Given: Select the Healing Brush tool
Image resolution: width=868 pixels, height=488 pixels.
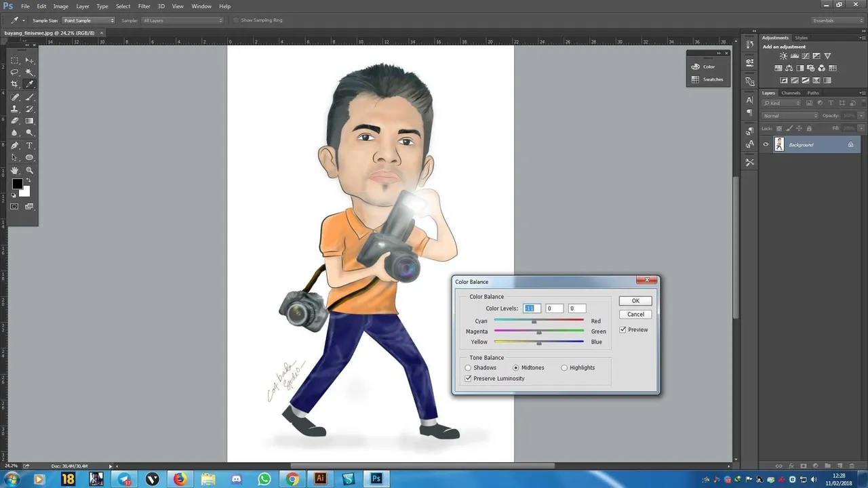Looking at the screenshot, I should 14,97.
